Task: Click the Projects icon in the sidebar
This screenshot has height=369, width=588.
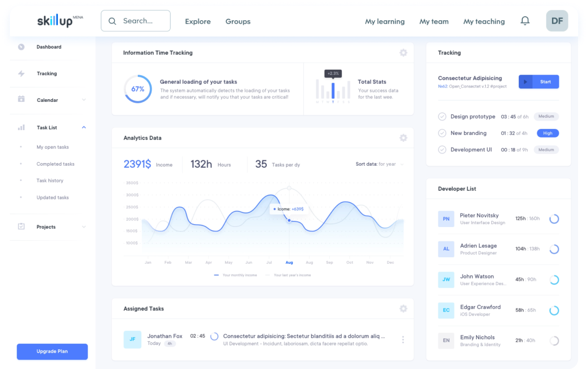Action: [21, 227]
